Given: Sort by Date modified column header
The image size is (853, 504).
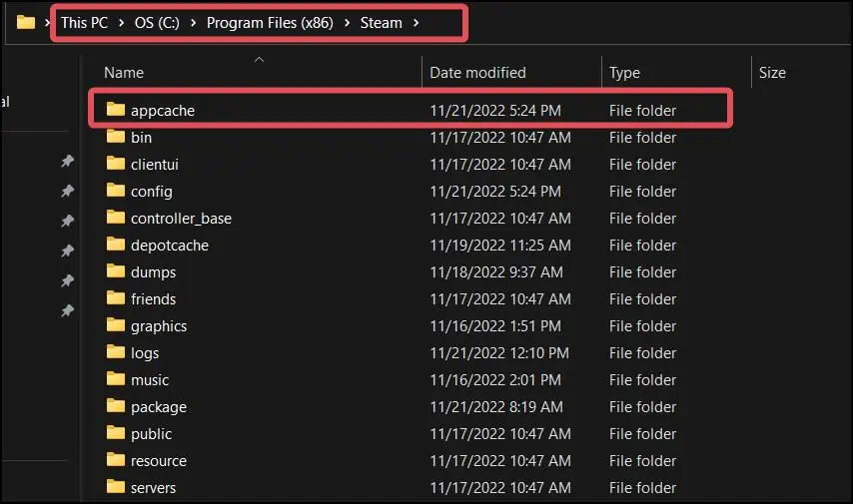Looking at the screenshot, I should tap(477, 73).
